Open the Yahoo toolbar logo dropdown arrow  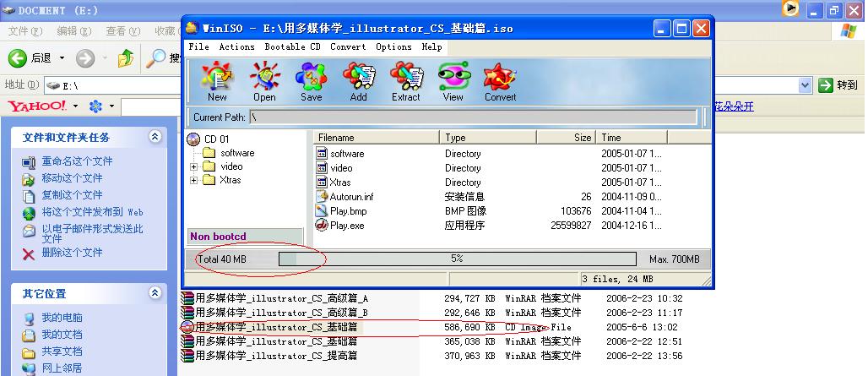[76, 106]
